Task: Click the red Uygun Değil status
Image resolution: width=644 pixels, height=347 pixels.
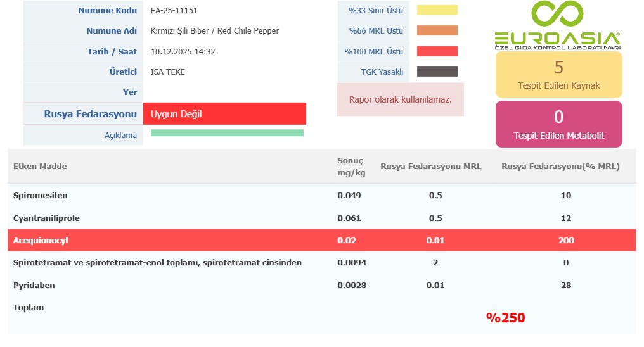Action: [224, 114]
